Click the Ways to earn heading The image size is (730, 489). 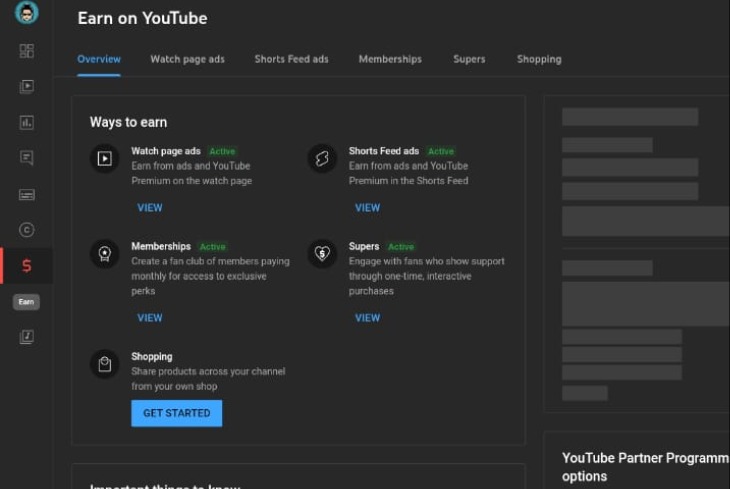[128, 122]
